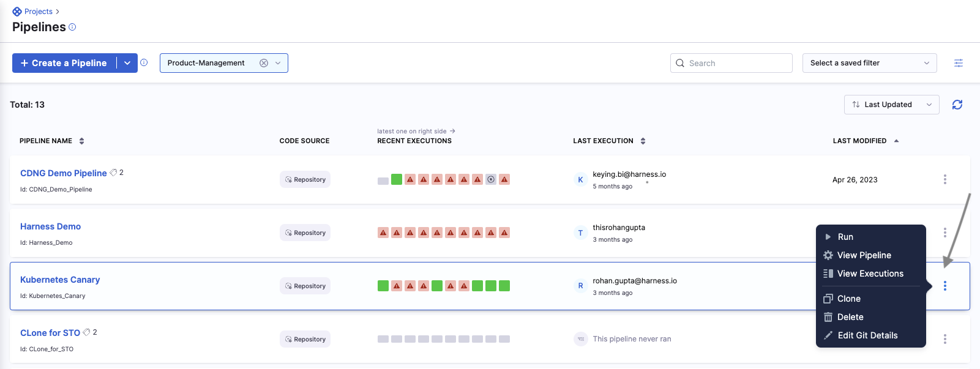This screenshot has width=980, height=369.
Task: Click the info icon beside Pipelines title
Action: 72,27
